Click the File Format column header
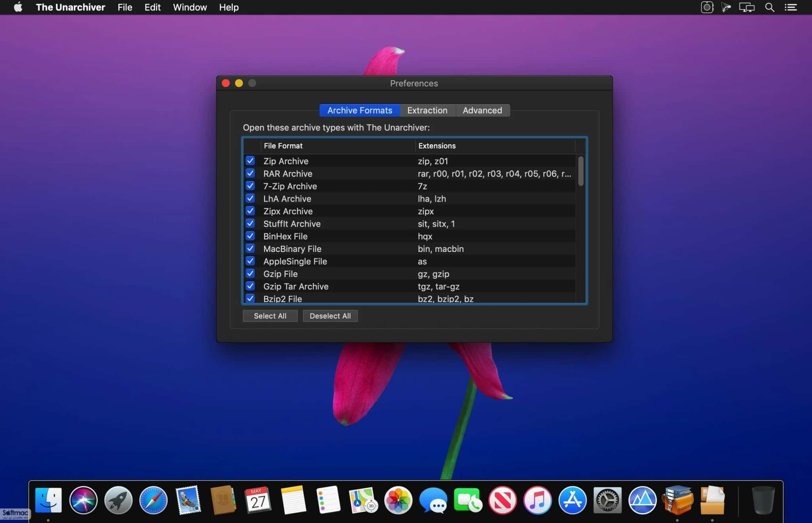This screenshot has height=523, width=812. pyautogui.click(x=338, y=146)
